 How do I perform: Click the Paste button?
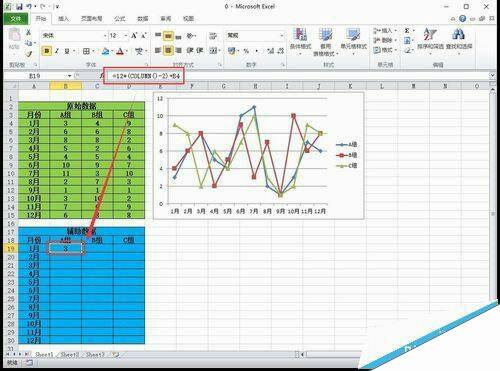(14, 39)
